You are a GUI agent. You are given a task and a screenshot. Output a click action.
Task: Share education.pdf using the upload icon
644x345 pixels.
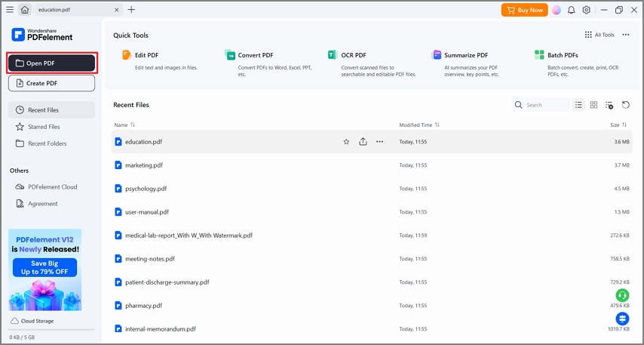[363, 142]
